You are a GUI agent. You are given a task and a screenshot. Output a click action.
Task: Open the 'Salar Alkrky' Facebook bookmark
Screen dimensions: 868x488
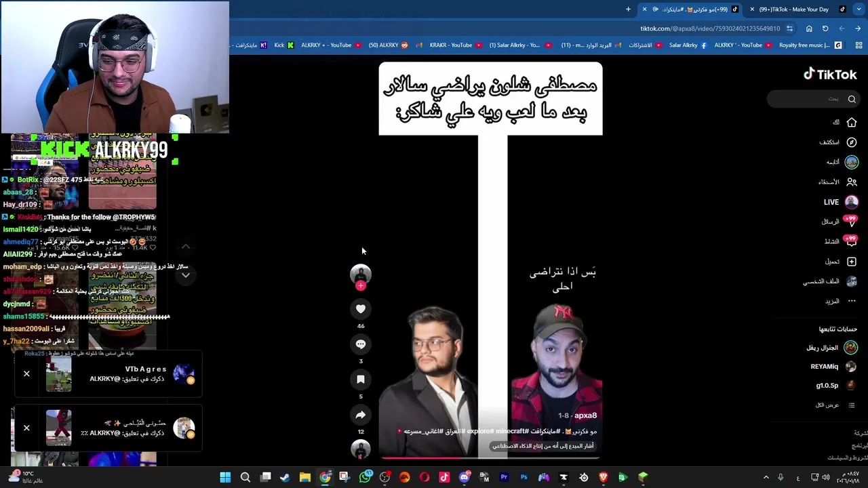[688, 45]
